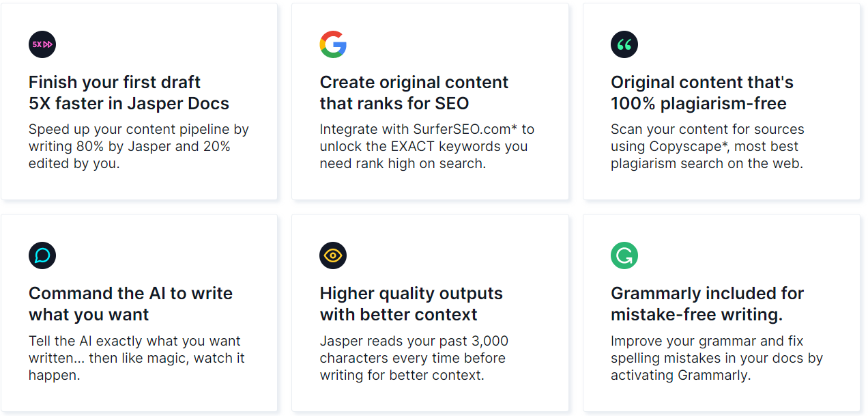Image resolution: width=868 pixels, height=416 pixels.
Task: Select 'Original content that's 100% plagiarism-free' heading
Action: 702,93
